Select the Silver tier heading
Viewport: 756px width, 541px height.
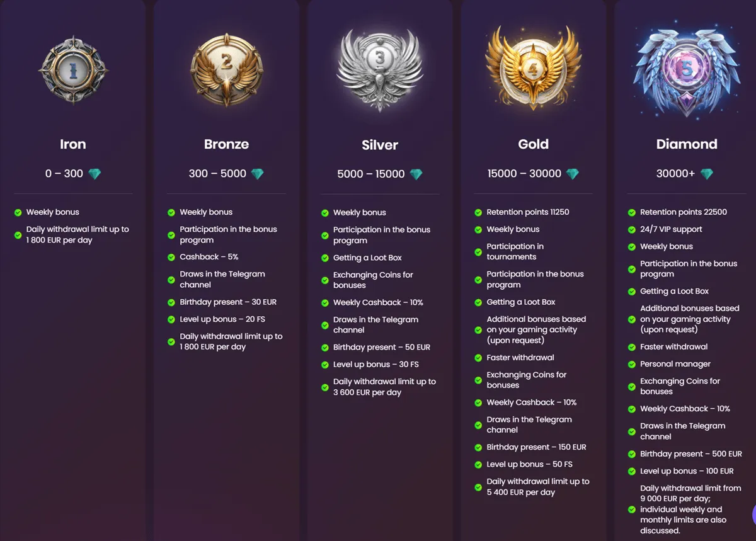tap(380, 145)
